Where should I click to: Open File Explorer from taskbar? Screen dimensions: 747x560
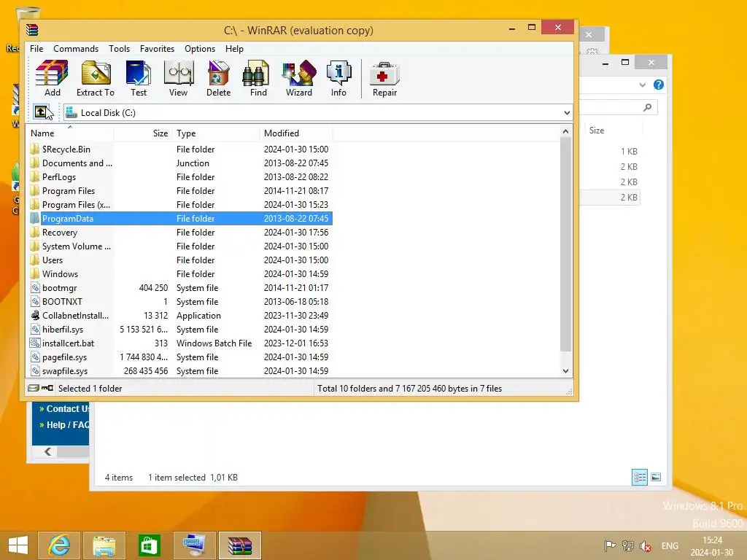(104, 545)
